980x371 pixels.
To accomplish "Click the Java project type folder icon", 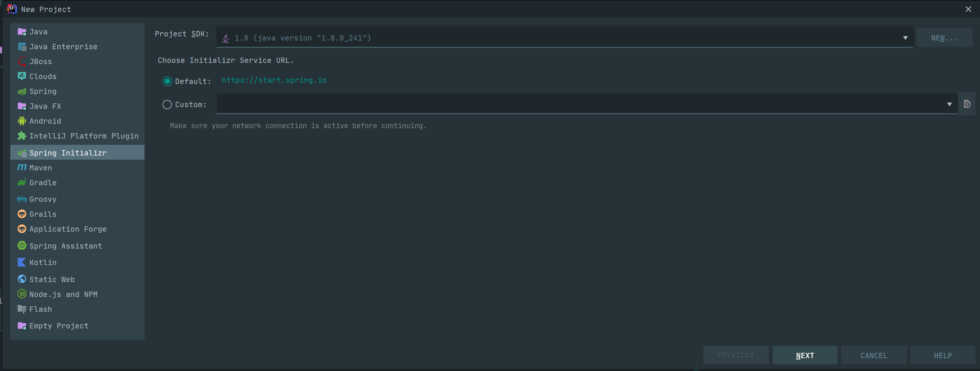I will coord(22,32).
